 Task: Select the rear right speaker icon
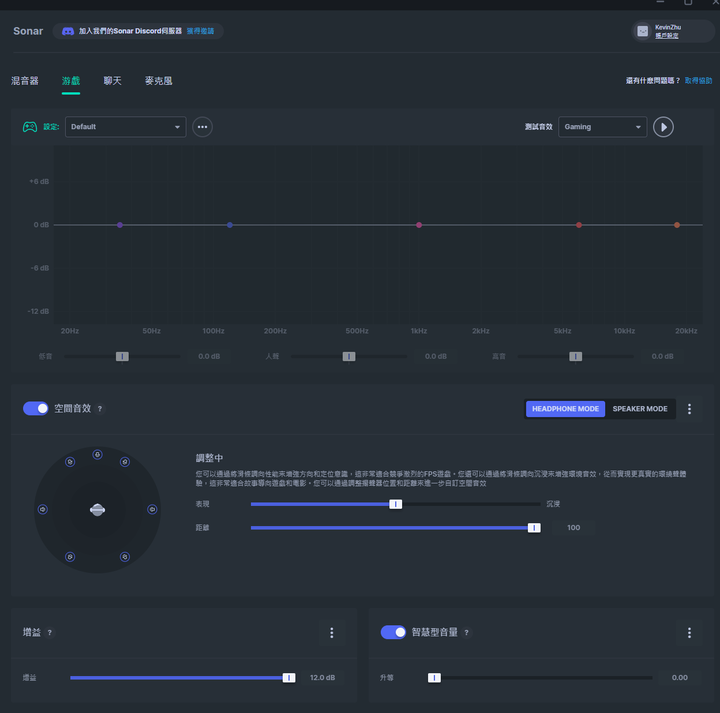[125, 557]
